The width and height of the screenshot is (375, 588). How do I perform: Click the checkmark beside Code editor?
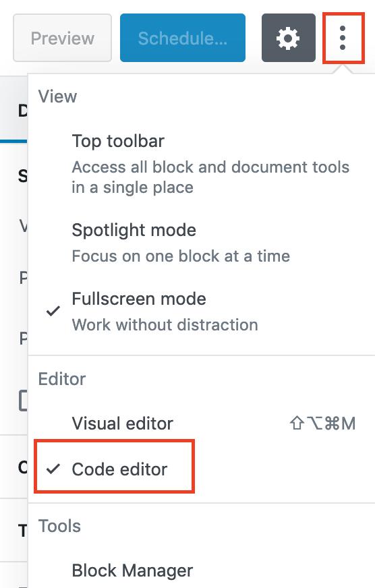click(53, 469)
